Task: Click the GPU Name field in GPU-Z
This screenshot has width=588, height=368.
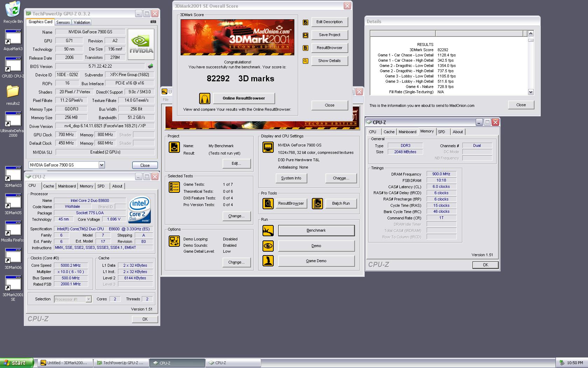Action: coord(90,32)
